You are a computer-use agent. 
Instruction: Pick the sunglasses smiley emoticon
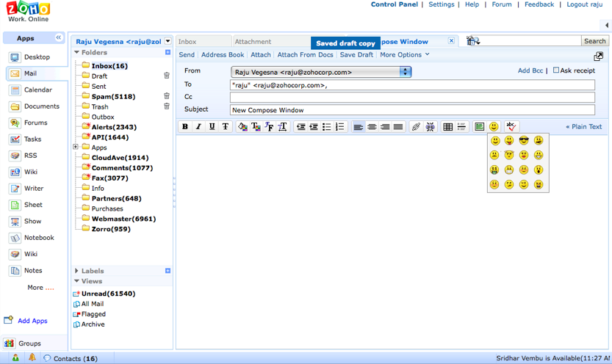click(x=524, y=140)
